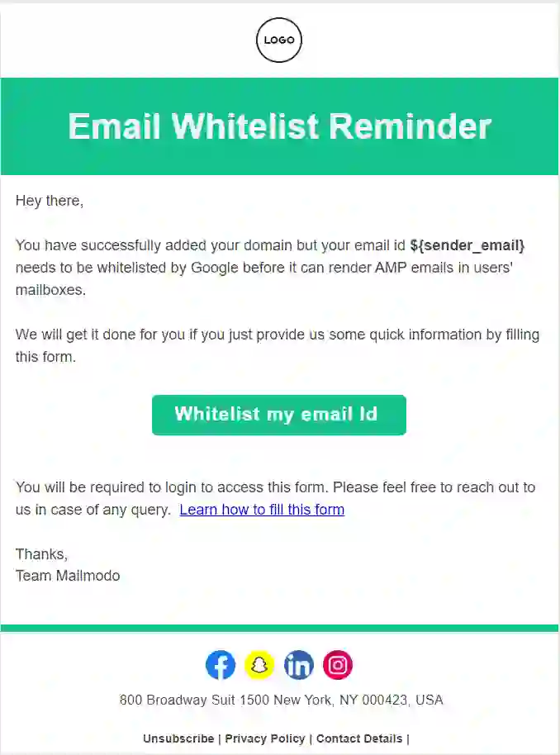Image resolution: width=560 pixels, height=755 pixels.
Task: Select the Team Mailmodo signature text
Action: tap(68, 576)
